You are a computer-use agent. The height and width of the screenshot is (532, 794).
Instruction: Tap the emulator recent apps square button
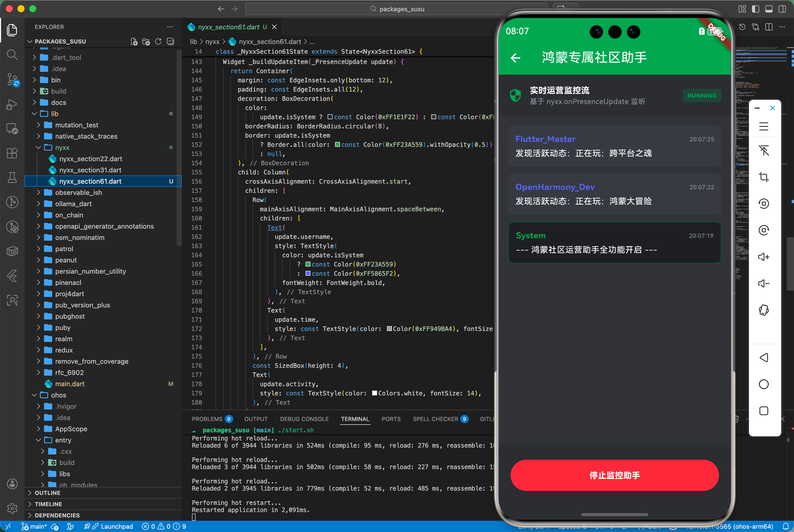(x=764, y=411)
